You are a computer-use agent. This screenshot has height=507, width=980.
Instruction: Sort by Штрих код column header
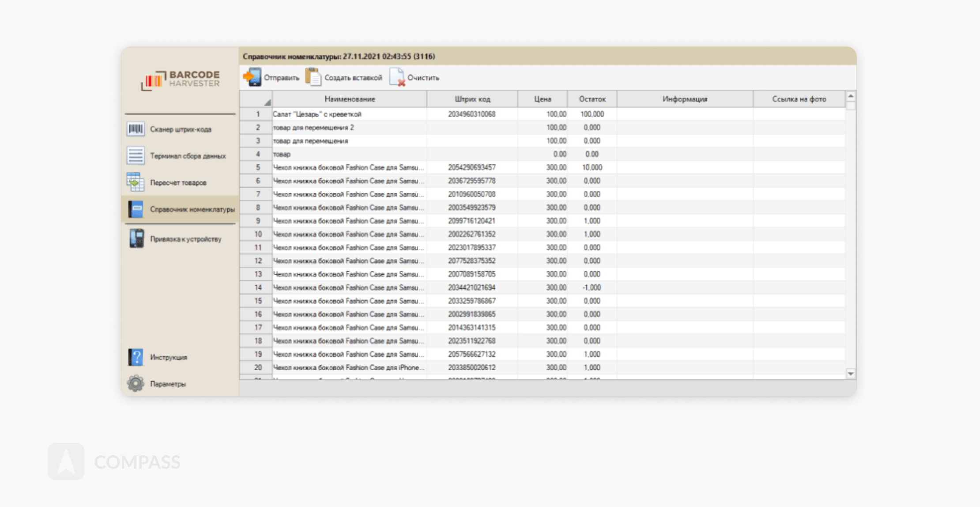pyautogui.click(x=472, y=99)
